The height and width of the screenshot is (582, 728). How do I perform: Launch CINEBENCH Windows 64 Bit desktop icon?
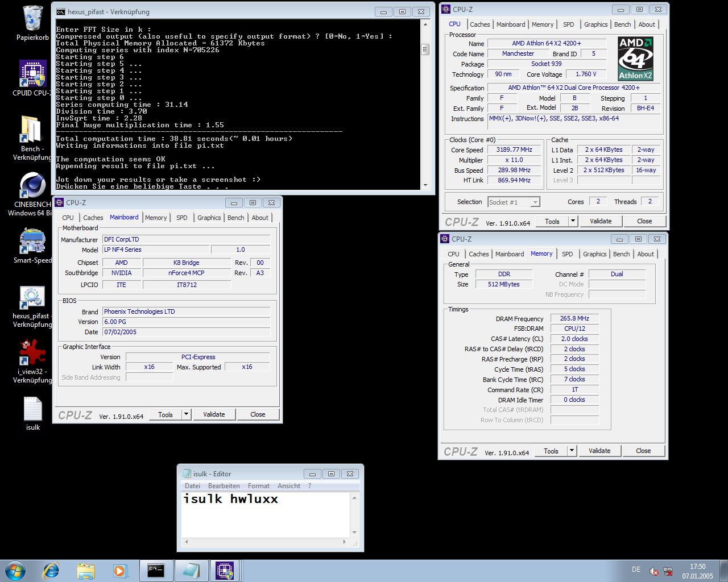[x=32, y=194]
